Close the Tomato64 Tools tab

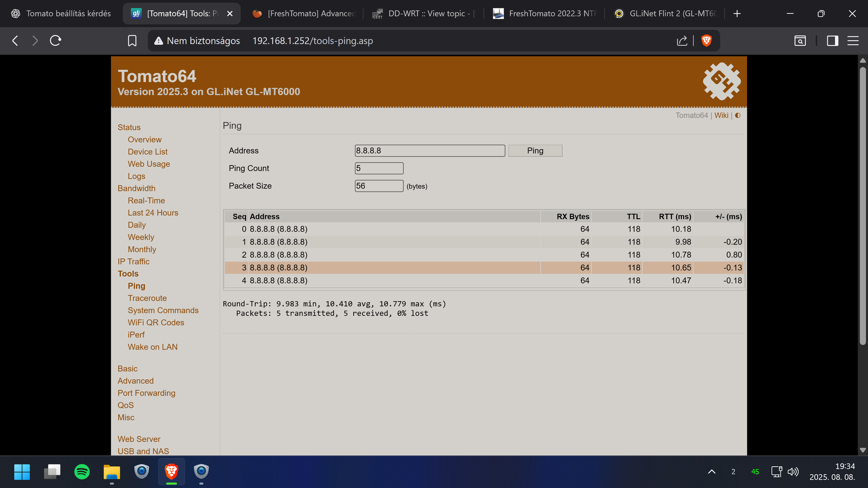pos(230,13)
